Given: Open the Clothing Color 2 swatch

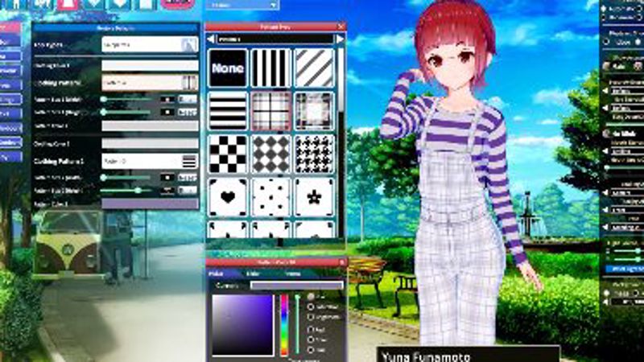Looking at the screenshot, I should click(x=150, y=143).
